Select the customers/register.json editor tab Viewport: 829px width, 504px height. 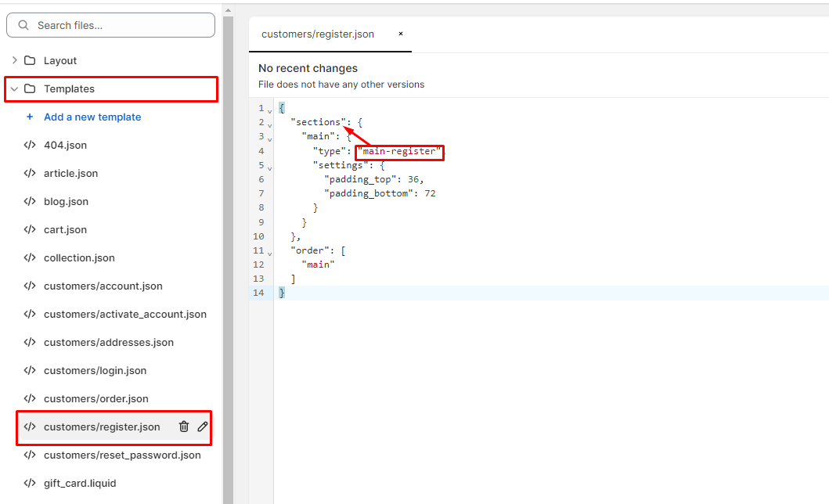point(330,34)
